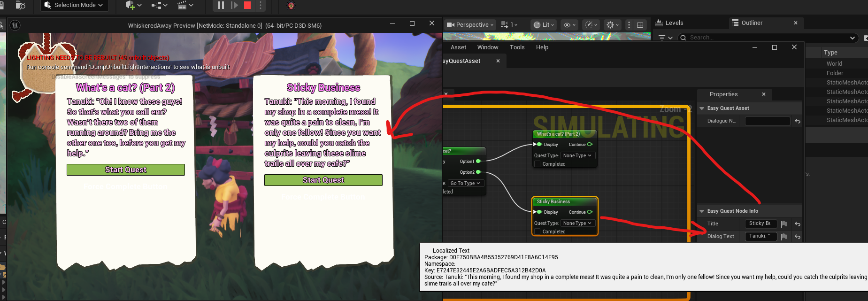This screenshot has height=301, width=868.
Task: Select the World row in Outliner
Action: coord(834,63)
